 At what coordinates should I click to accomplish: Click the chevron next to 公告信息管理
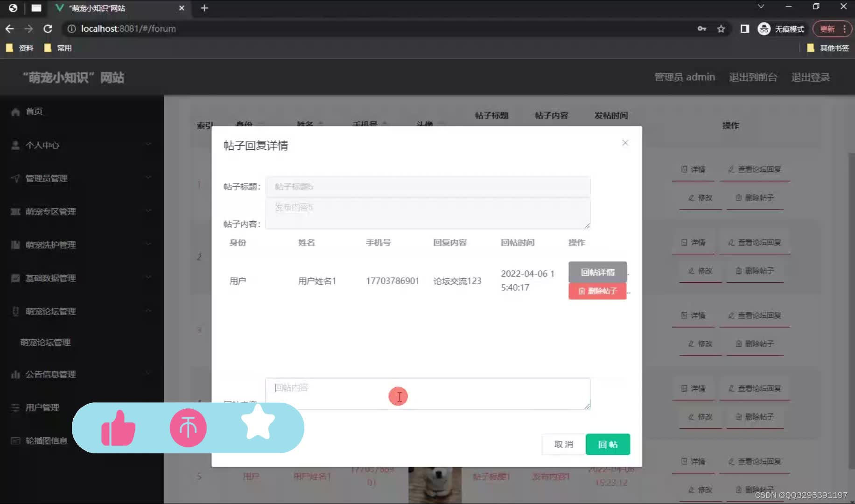click(x=148, y=373)
